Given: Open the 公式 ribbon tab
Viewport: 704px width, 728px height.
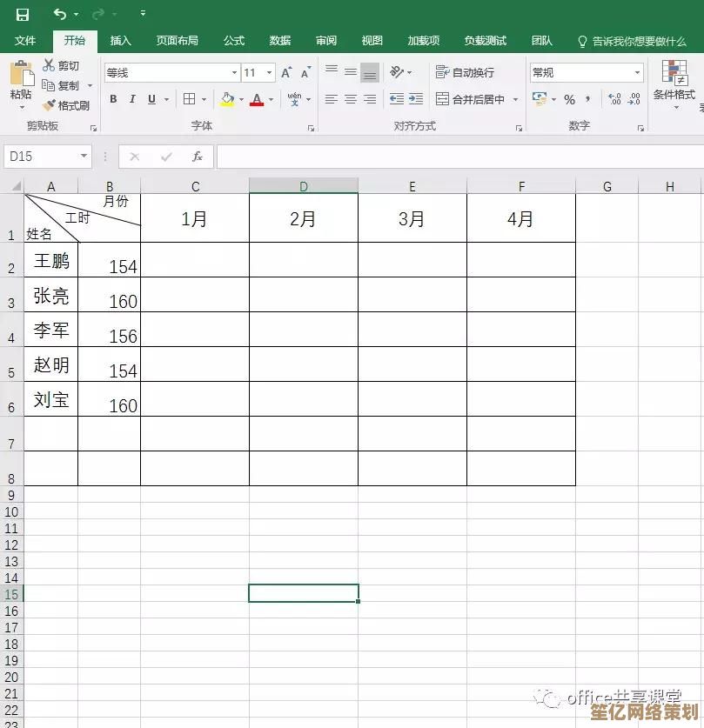Looking at the screenshot, I should pos(233,40).
